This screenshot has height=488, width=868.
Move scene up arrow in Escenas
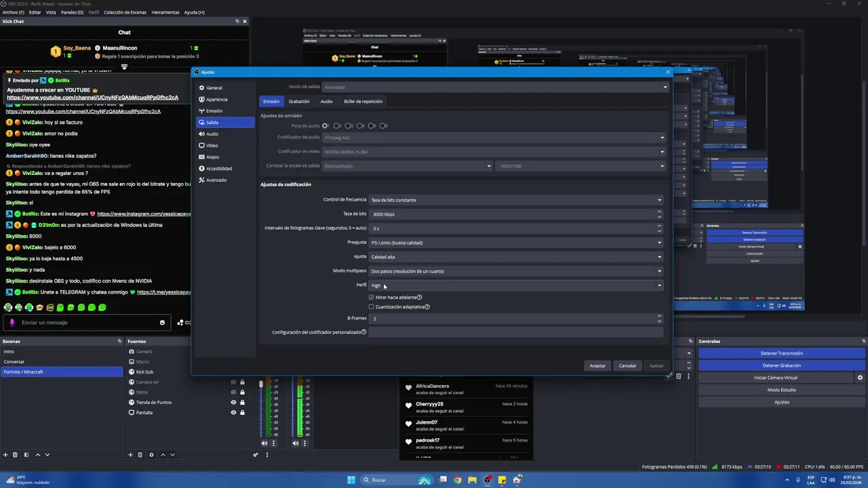click(38, 455)
